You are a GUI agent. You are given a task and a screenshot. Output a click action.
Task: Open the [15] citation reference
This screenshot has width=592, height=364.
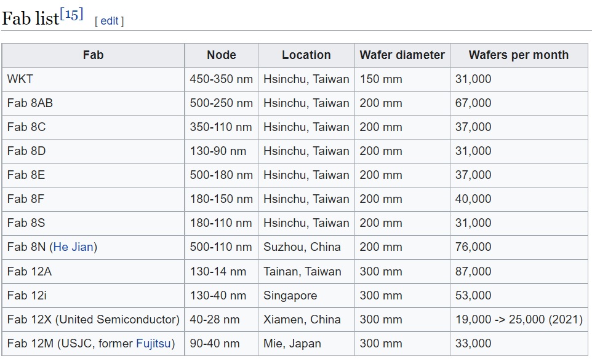[x=71, y=15]
